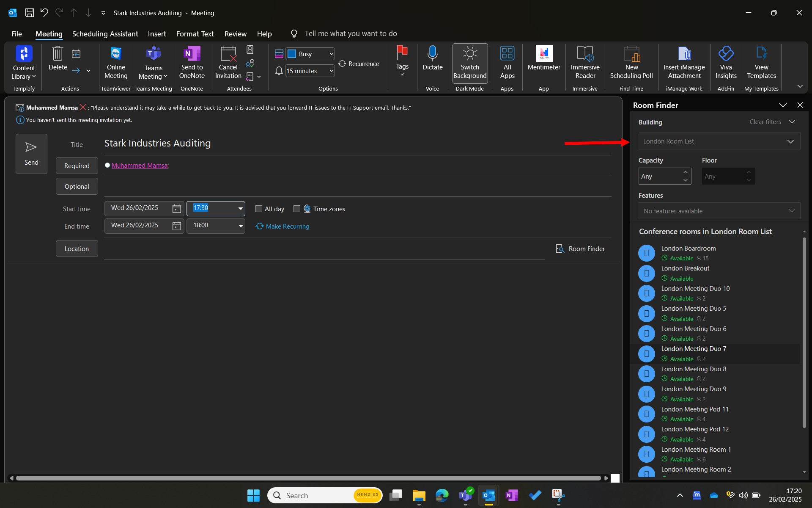Click the Switch Background dark mode icon
This screenshot has width=812, height=508.
[470, 54]
